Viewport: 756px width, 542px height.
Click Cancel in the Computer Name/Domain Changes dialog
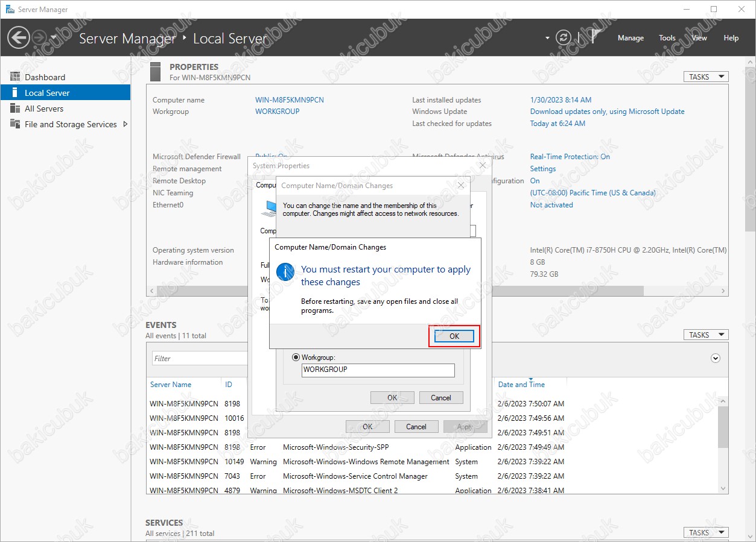click(440, 398)
